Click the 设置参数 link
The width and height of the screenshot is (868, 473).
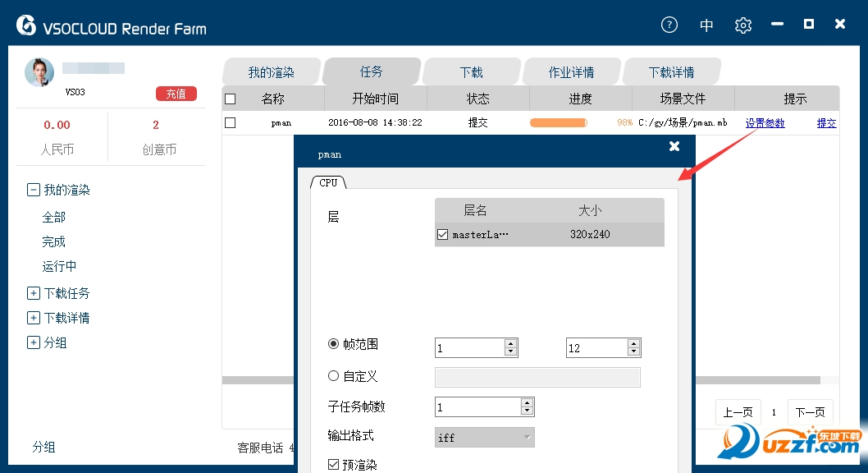765,123
